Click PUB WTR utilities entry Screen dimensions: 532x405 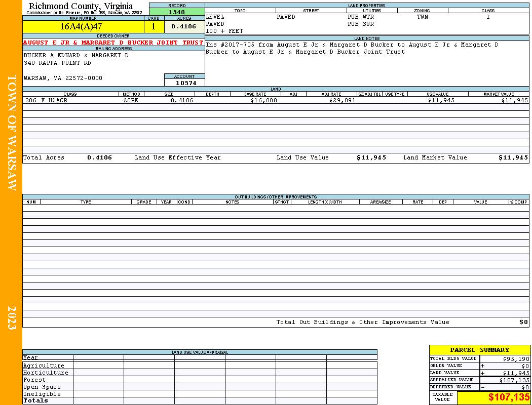click(361, 17)
